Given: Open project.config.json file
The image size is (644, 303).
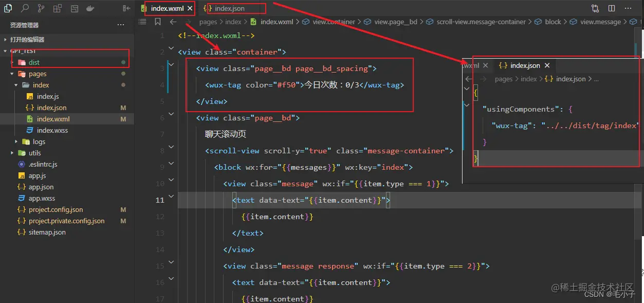Looking at the screenshot, I should coord(56,209).
